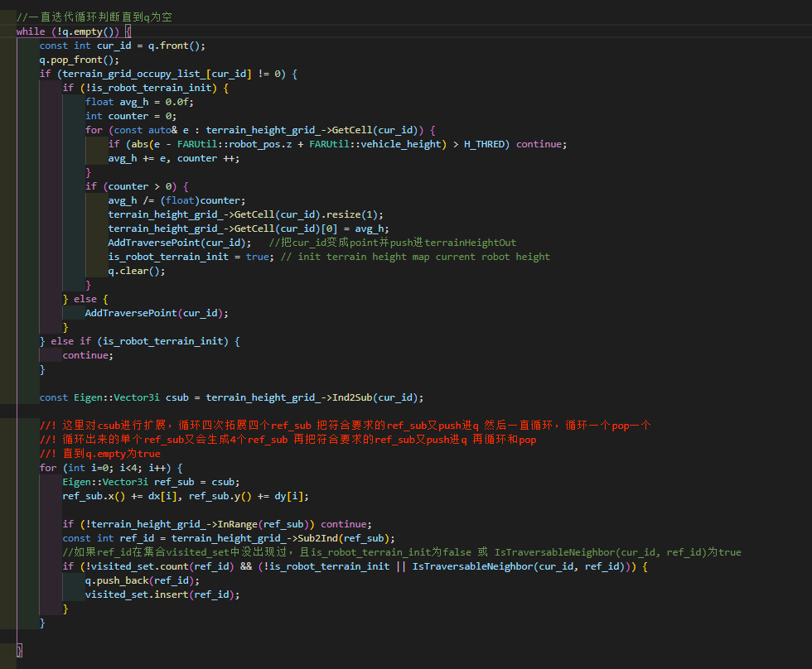The image size is (812, 669).
Task: Click 'if (counter > 0)' condition line
Action: (138, 186)
